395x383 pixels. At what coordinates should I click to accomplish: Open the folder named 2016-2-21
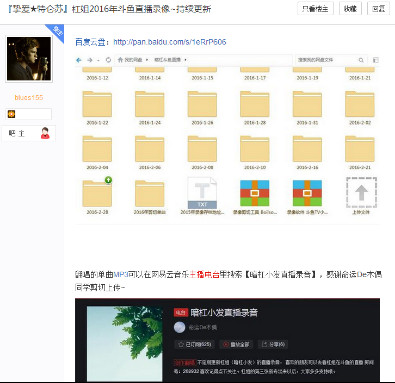(360, 149)
